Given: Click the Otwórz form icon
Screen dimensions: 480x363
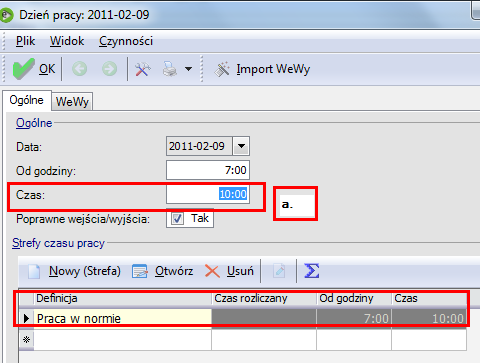Looking at the screenshot, I should coord(140,271).
